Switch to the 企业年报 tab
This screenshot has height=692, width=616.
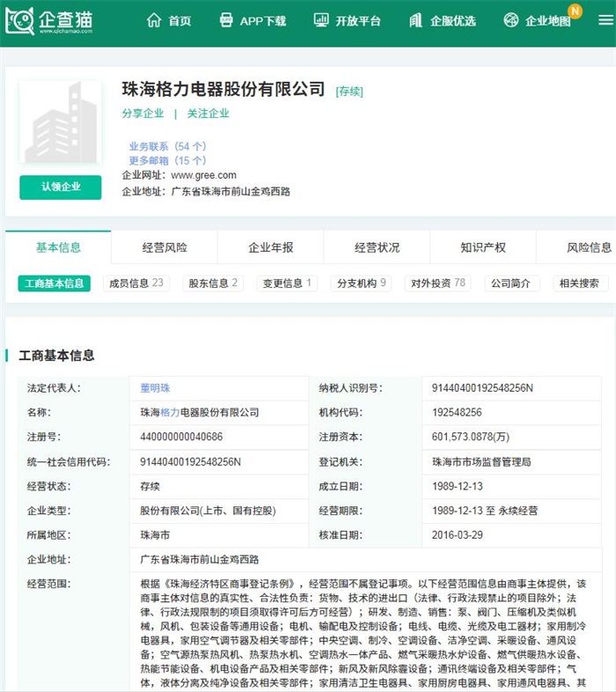pos(271,247)
